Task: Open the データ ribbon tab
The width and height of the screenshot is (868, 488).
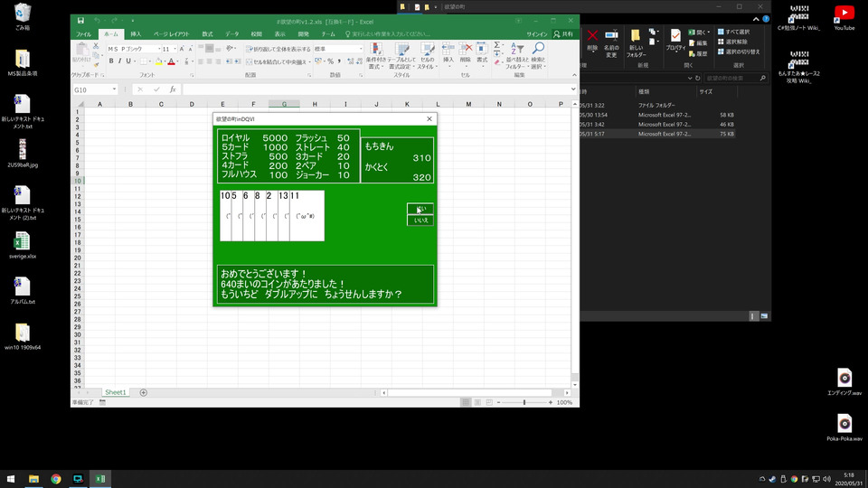Action: point(232,33)
